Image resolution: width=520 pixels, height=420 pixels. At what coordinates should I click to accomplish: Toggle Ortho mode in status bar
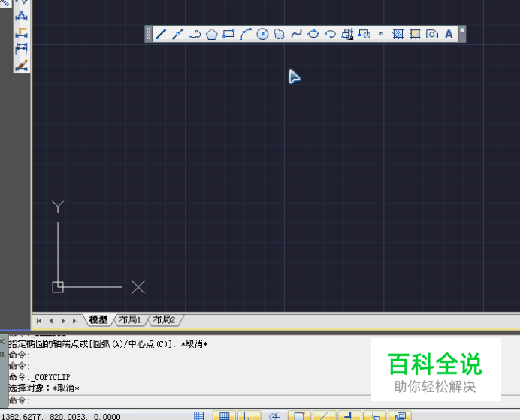pyautogui.click(x=249, y=415)
